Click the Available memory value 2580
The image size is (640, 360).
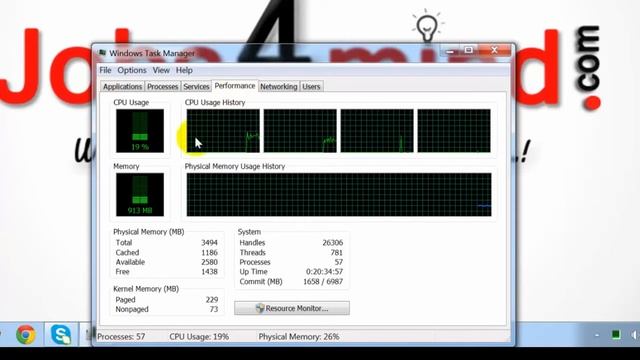209,262
